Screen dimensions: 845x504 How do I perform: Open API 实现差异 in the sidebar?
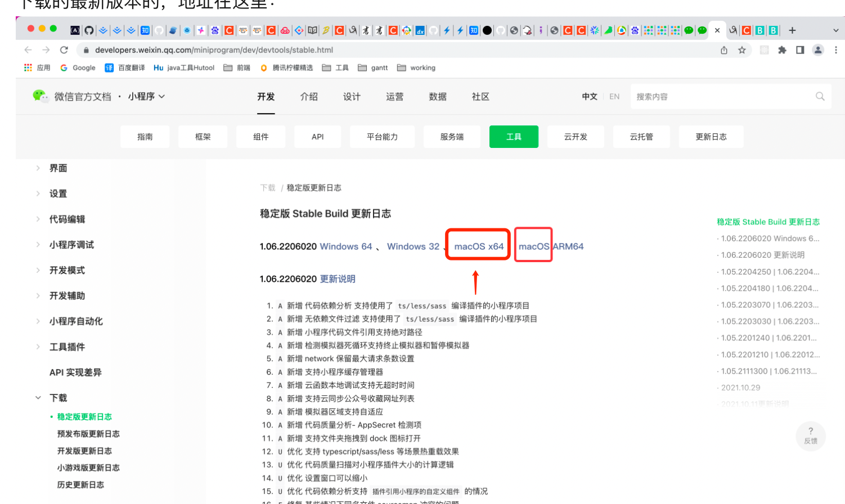75,372
